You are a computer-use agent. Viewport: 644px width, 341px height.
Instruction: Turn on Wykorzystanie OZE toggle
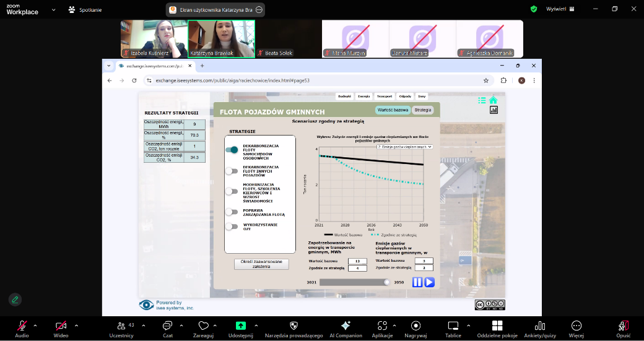pos(232,227)
